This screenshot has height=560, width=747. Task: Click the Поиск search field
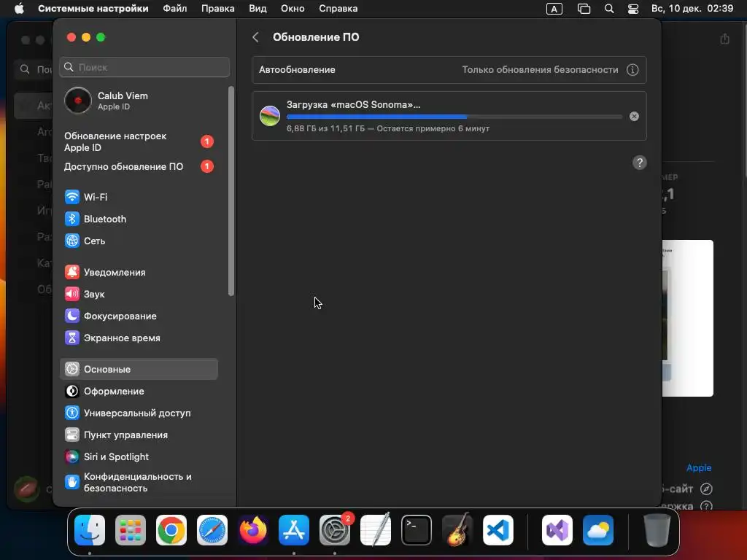click(144, 67)
